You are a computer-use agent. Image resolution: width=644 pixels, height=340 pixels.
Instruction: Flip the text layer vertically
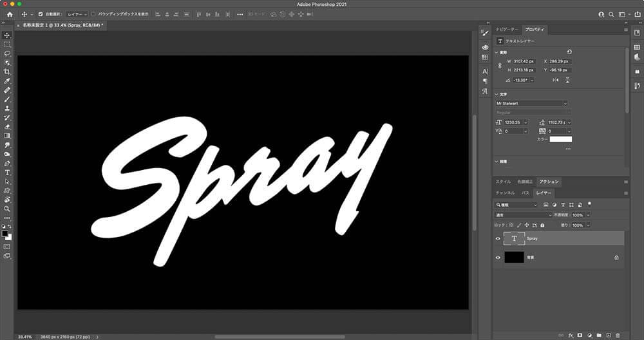click(567, 80)
